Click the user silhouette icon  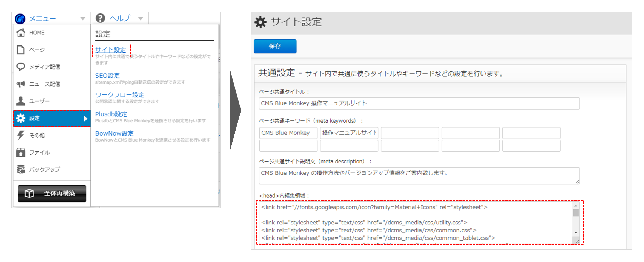click(21, 101)
